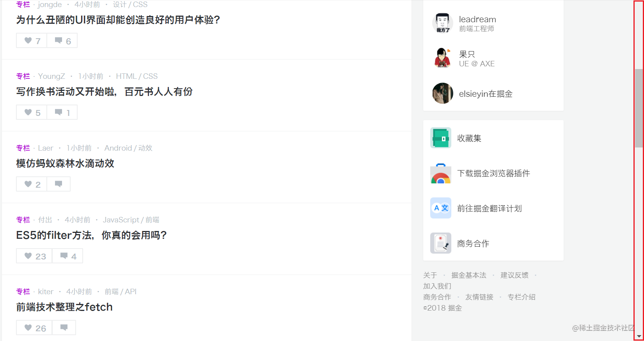Open the 收藏集 green collection icon
This screenshot has width=644, height=341.
point(441,138)
